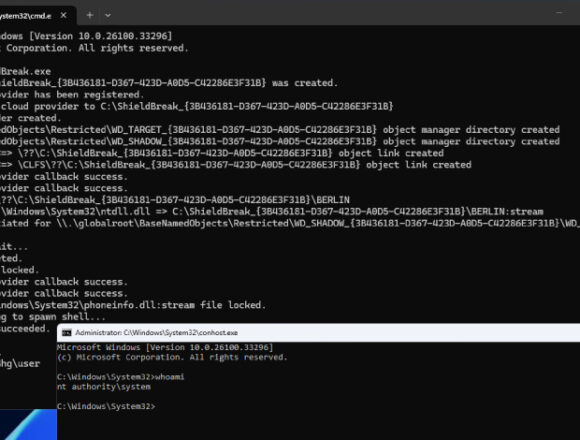The height and width of the screenshot is (440, 580).
Task: Click the 'hg\user' whoami output
Action: (20, 363)
